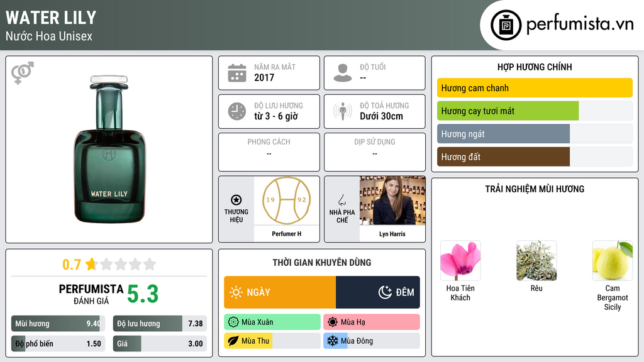Click the WATER LILY title heading

(51, 18)
